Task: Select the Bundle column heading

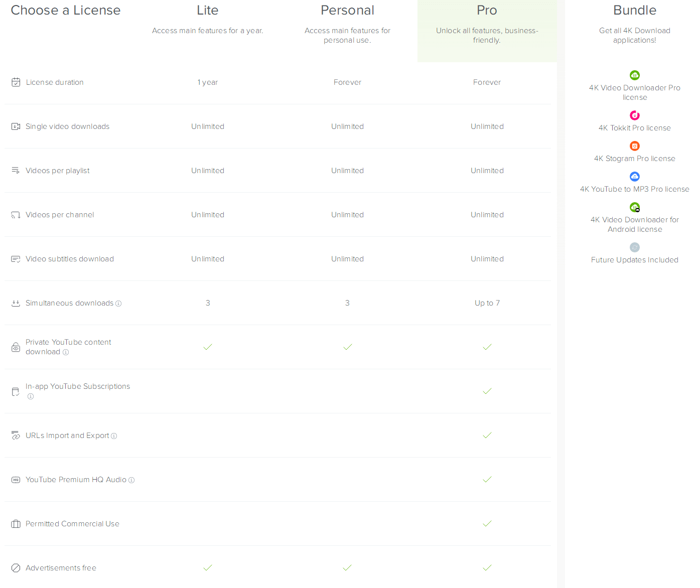Action: (x=635, y=10)
